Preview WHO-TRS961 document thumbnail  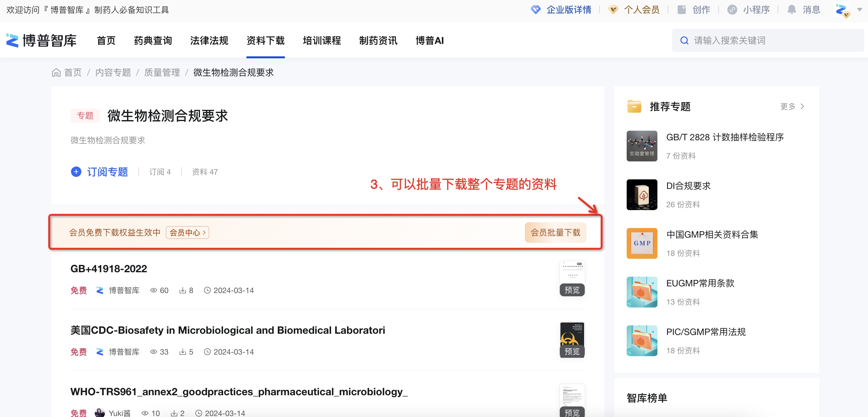(572, 400)
